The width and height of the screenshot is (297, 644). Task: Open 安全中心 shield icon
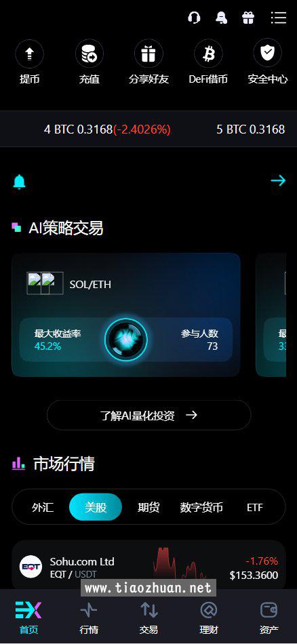pyautogui.click(x=267, y=54)
